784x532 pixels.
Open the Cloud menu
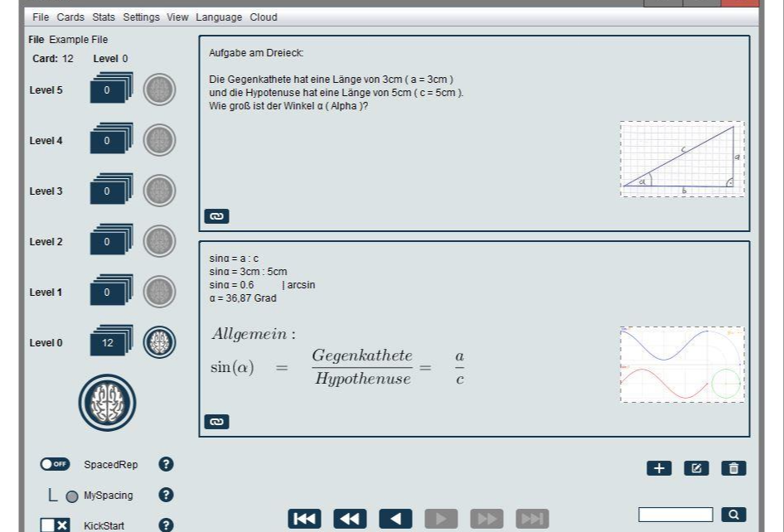pos(263,17)
